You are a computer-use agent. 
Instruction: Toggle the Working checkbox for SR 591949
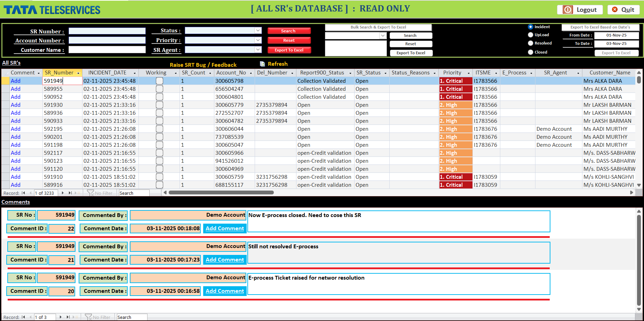point(159,80)
